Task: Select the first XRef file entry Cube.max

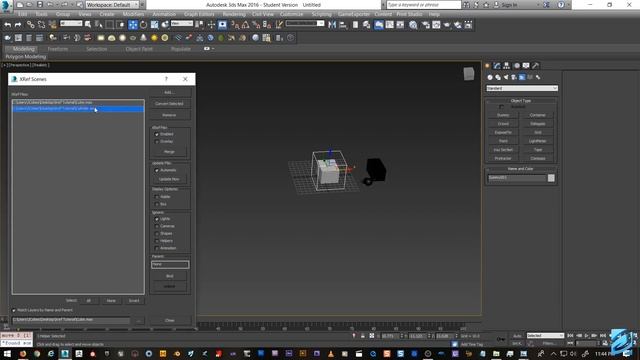Action: pos(78,102)
